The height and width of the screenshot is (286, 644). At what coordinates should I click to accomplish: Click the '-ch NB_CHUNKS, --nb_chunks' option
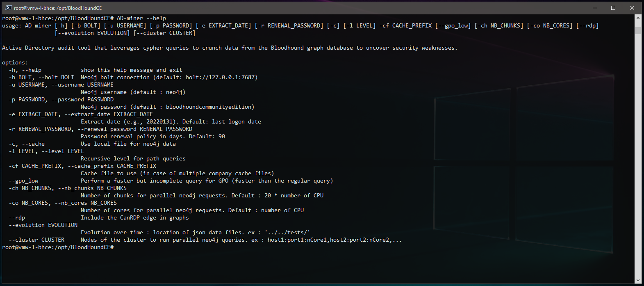coord(68,188)
